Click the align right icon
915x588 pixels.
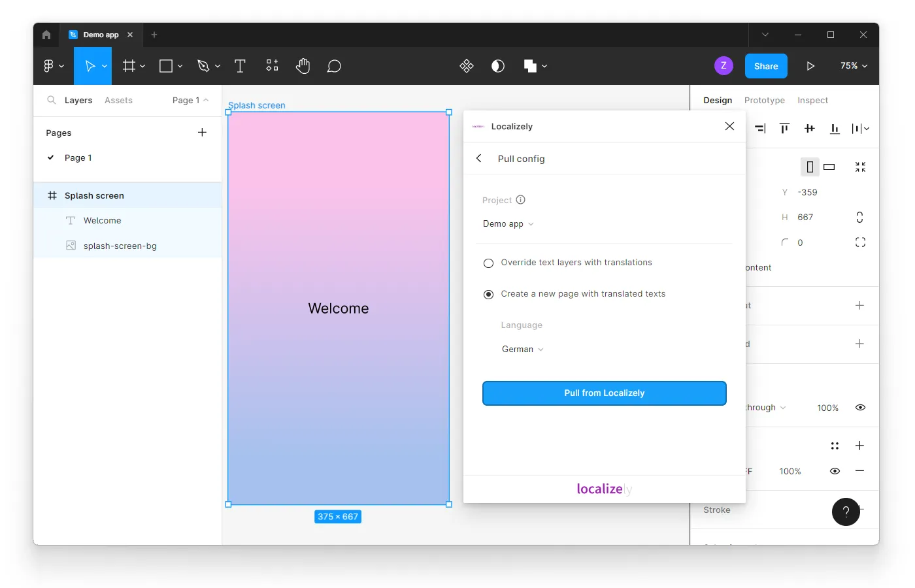[760, 129]
